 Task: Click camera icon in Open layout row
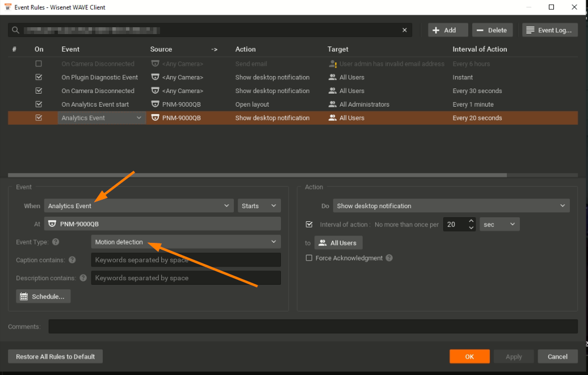pos(155,104)
